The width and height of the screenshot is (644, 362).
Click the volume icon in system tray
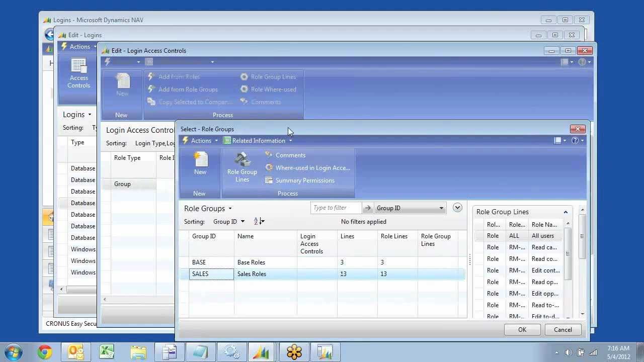coord(569,352)
